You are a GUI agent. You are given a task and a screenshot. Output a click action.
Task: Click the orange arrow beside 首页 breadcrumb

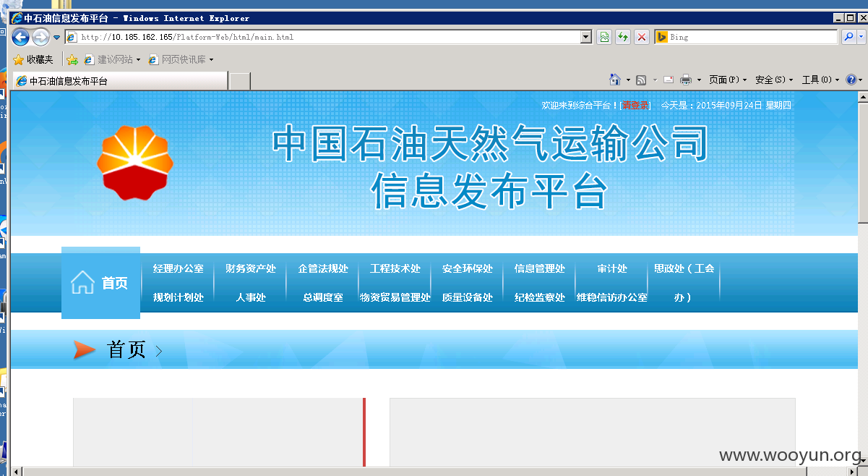coord(85,350)
